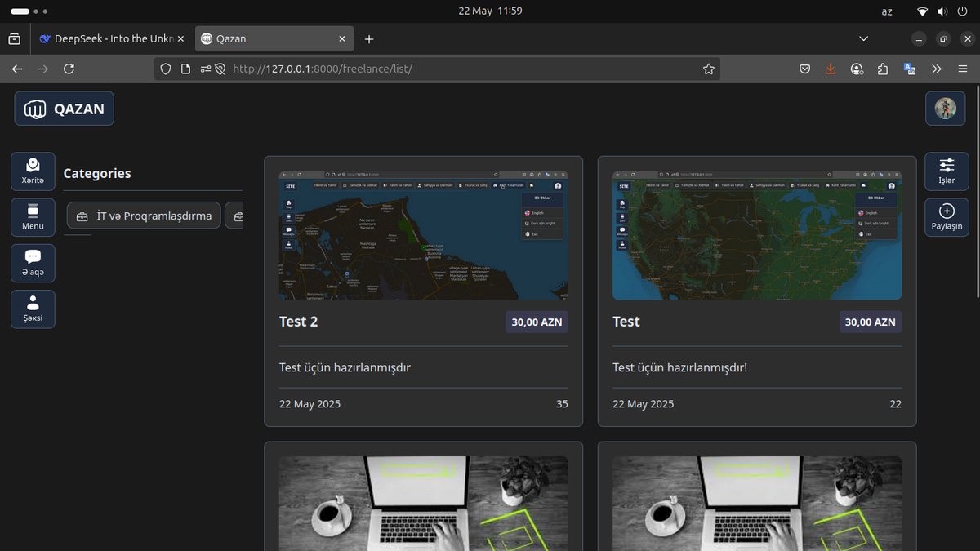Open the power system menu icon

coord(962,11)
